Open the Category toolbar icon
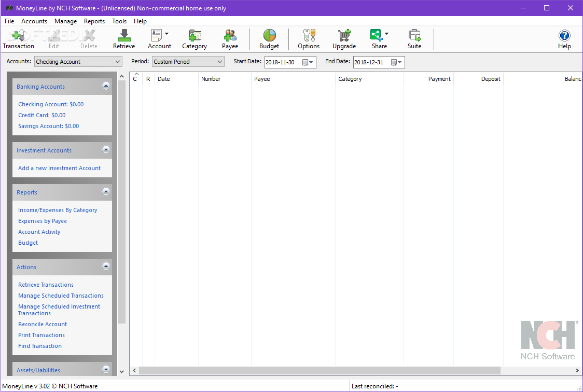The image size is (583, 392). [x=195, y=36]
